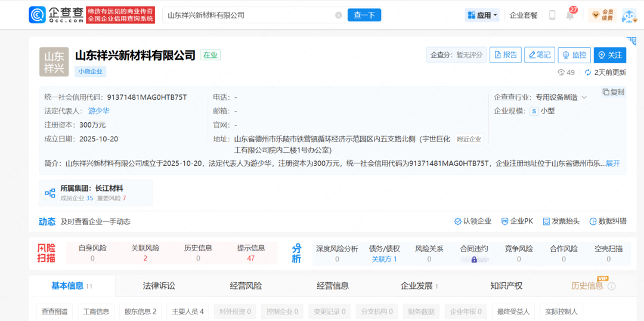Open the 报告 report button
Viewport: 644px width, 321px height.
(505, 55)
